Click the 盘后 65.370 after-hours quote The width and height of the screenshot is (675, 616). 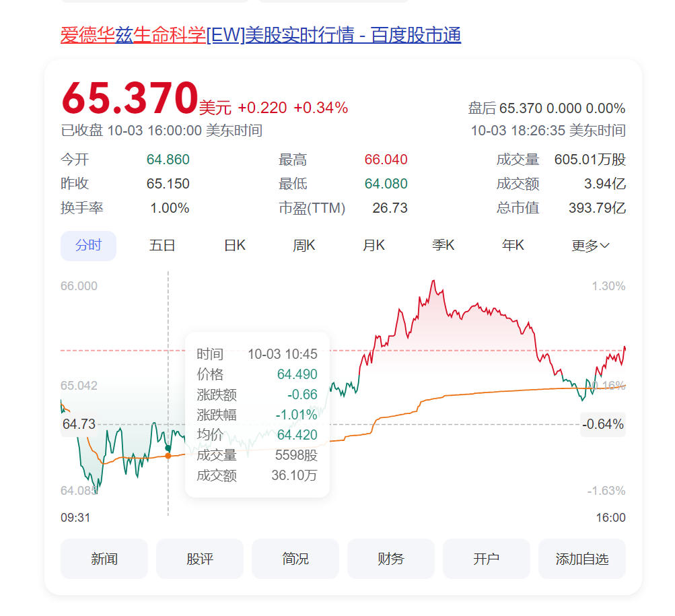coord(546,108)
